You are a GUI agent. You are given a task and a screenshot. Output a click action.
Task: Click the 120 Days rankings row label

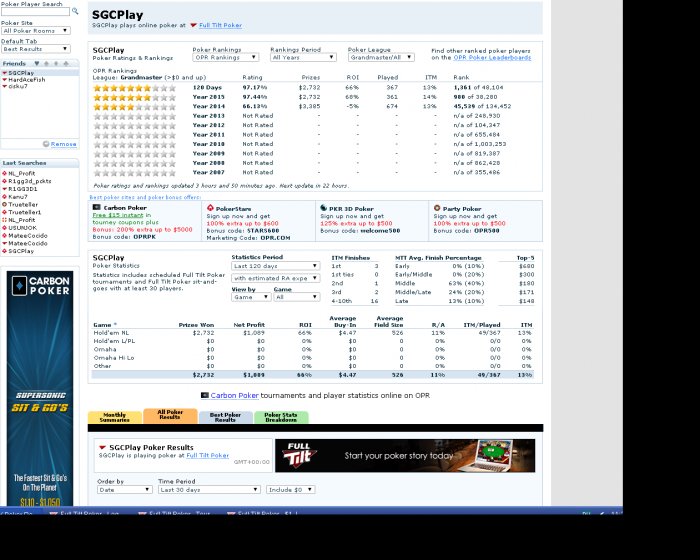207,88
